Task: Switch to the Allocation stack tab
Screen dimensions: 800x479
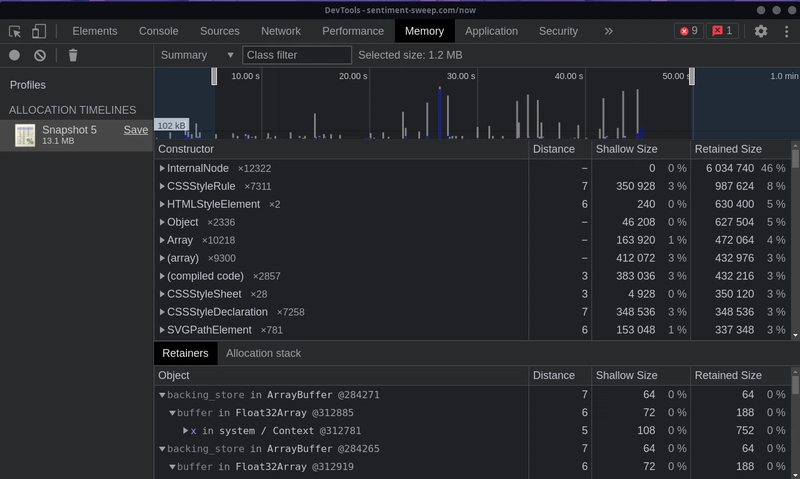Action: tap(264, 354)
